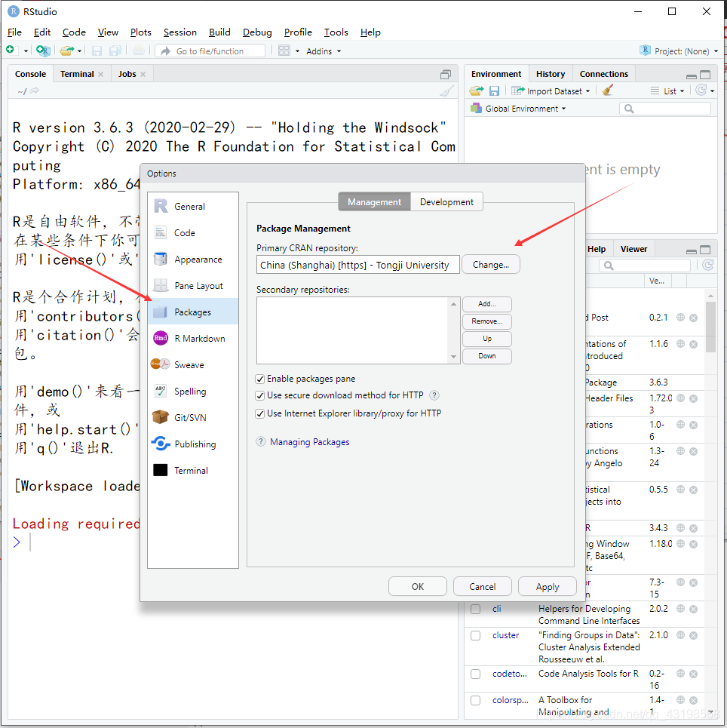Click the Console pane restore icon
The height and width of the screenshot is (728, 727).
click(x=446, y=74)
